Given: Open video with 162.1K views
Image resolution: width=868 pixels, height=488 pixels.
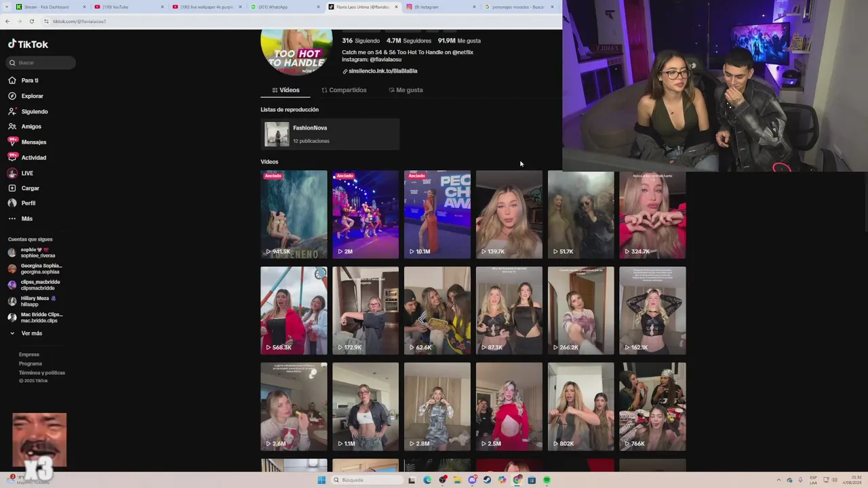Looking at the screenshot, I should 653,310.
